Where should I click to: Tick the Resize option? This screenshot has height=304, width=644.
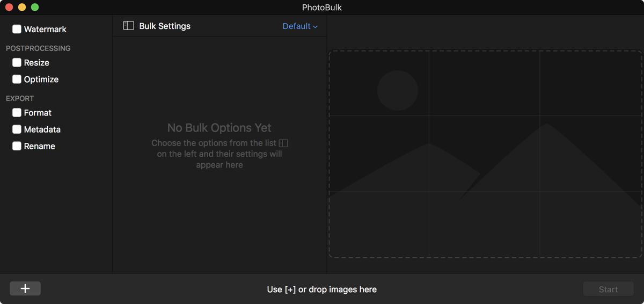17,62
